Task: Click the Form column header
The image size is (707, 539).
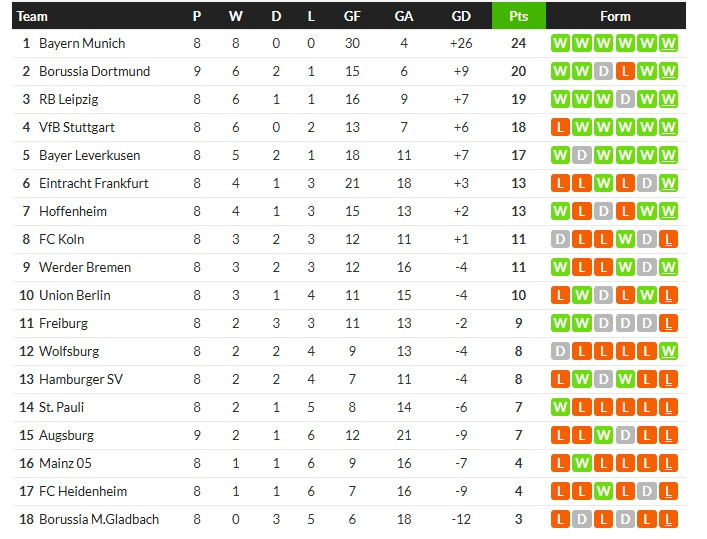Action: pyautogui.click(x=615, y=16)
